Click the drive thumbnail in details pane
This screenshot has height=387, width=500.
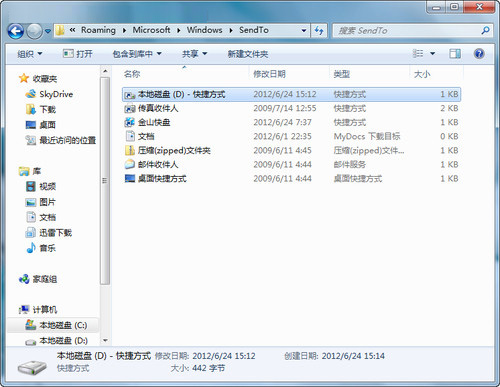32,367
